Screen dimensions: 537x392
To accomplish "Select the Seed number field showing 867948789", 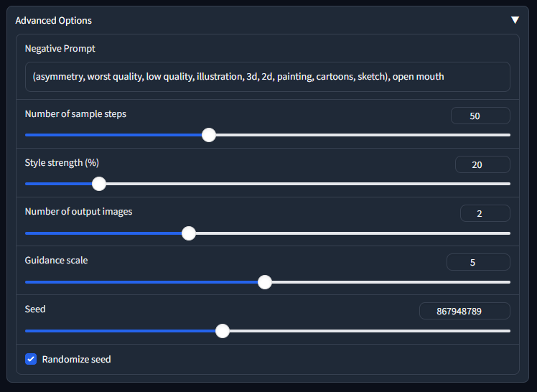I will pos(464,311).
